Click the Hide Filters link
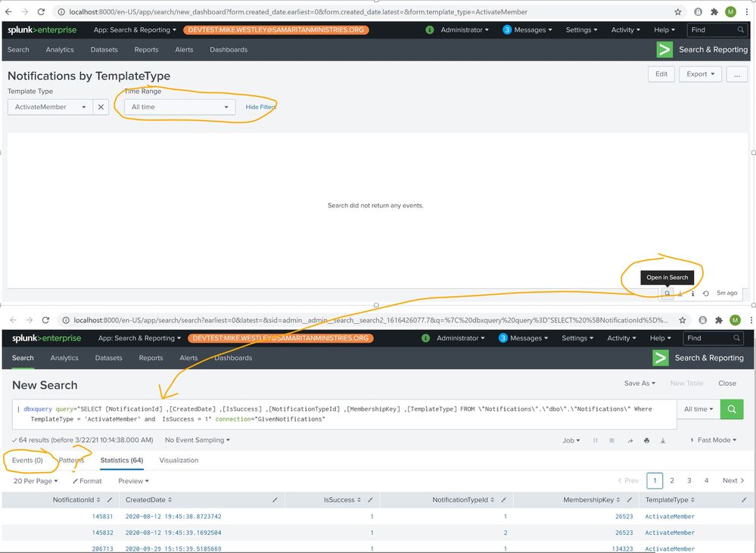 (260, 107)
